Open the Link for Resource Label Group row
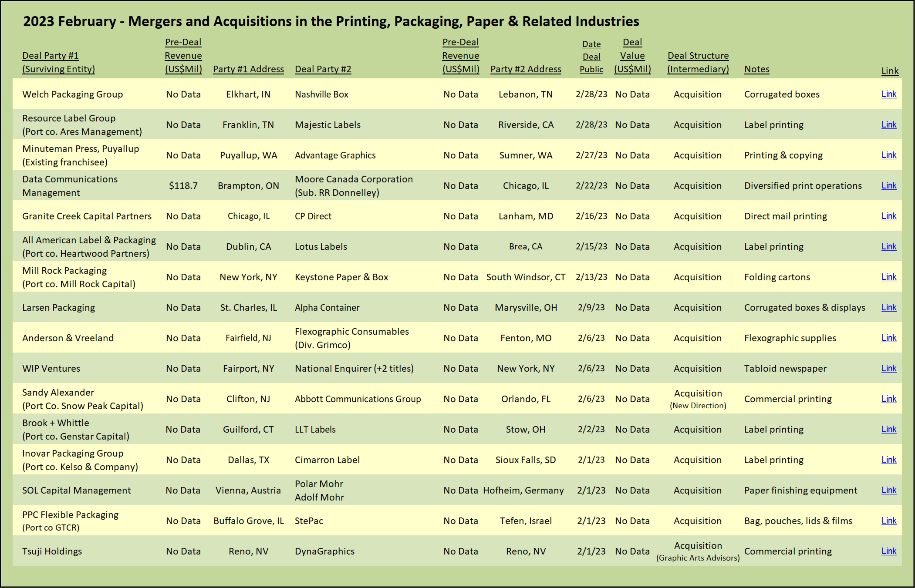This screenshot has width=915, height=588. click(888, 124)
